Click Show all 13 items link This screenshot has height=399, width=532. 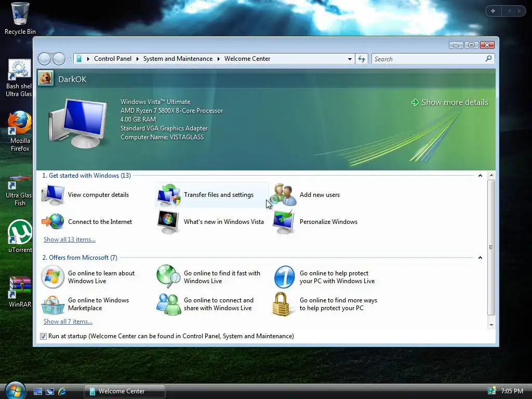click(70, 239)
